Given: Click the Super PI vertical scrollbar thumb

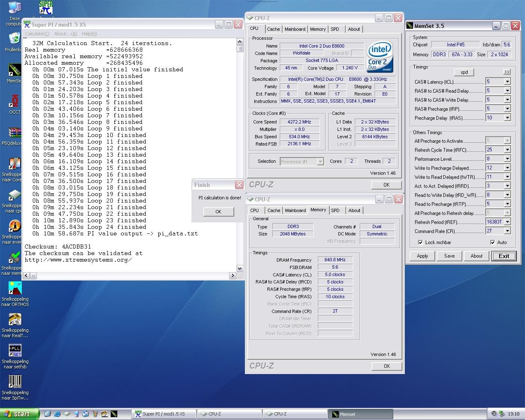Looking at the screenshot, I should point(240,48).
